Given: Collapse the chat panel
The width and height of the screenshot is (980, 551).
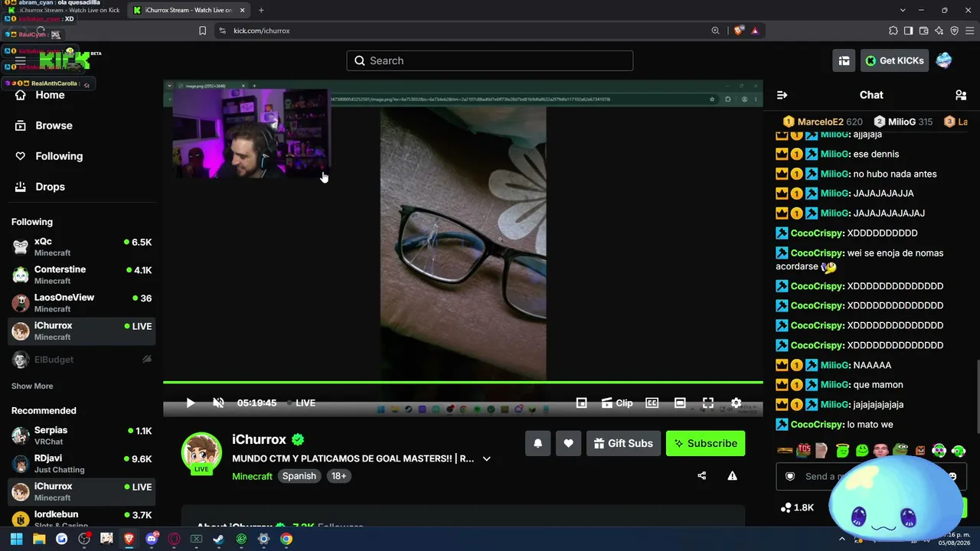Looking at the screenshot, I should pyautogui.click(x=782, y=95).
